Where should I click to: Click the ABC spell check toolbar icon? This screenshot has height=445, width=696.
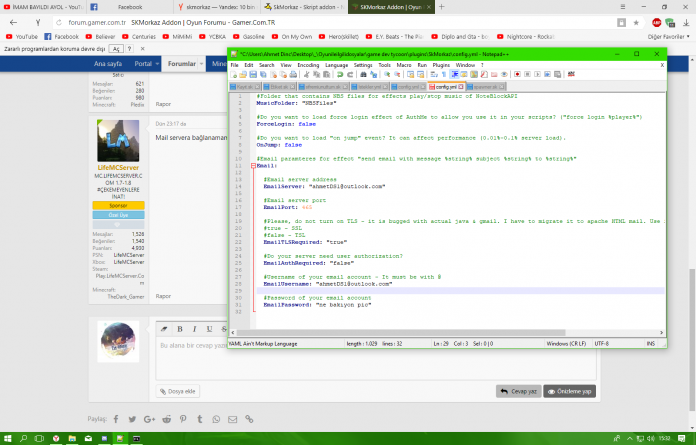571,74
